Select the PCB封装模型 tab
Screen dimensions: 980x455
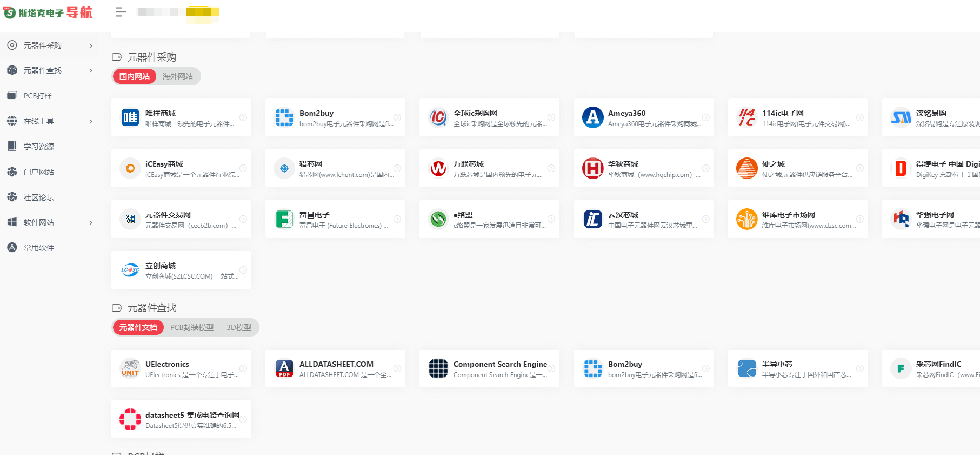tap(192, 327)
